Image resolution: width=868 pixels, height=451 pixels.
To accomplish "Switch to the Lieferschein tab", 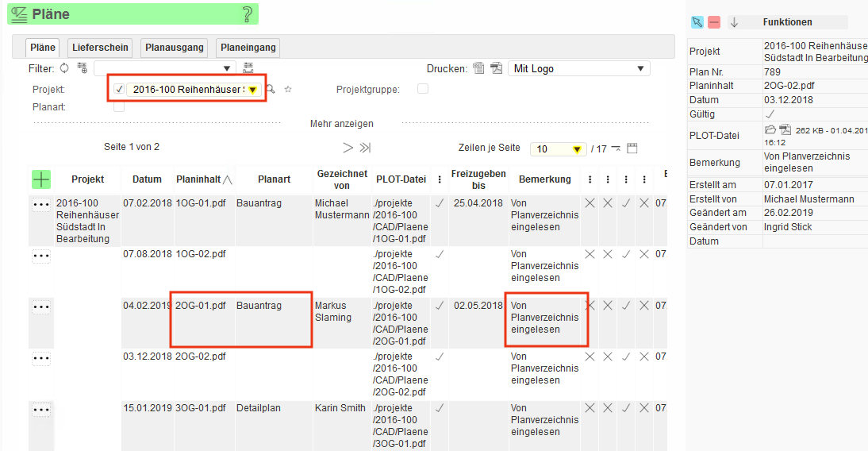I will pyautogui.click(x=100, y=48).
